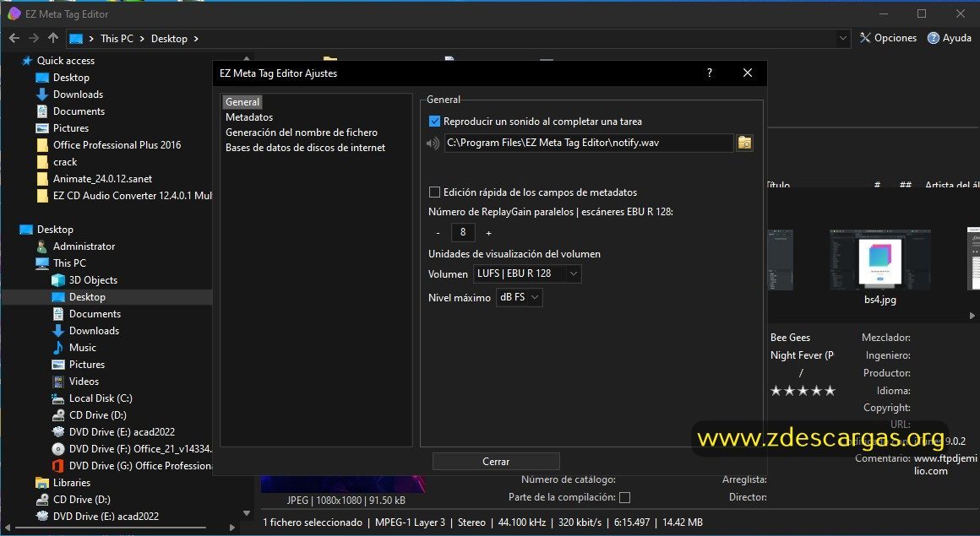980x536 pixels.
Task: Click the Libraries folder icon
Action: [x=42, y=482]
